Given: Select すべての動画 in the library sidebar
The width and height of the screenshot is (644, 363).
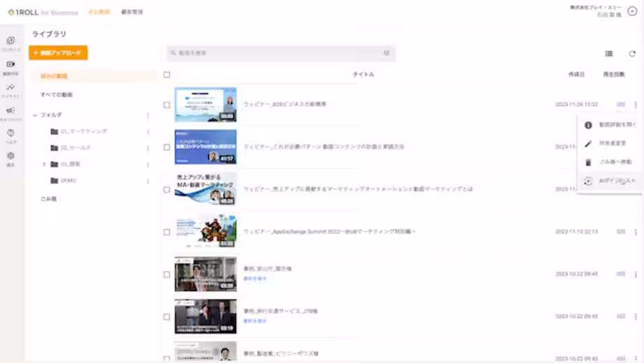Looking at the screenshot, I should (x=57, y=95).
